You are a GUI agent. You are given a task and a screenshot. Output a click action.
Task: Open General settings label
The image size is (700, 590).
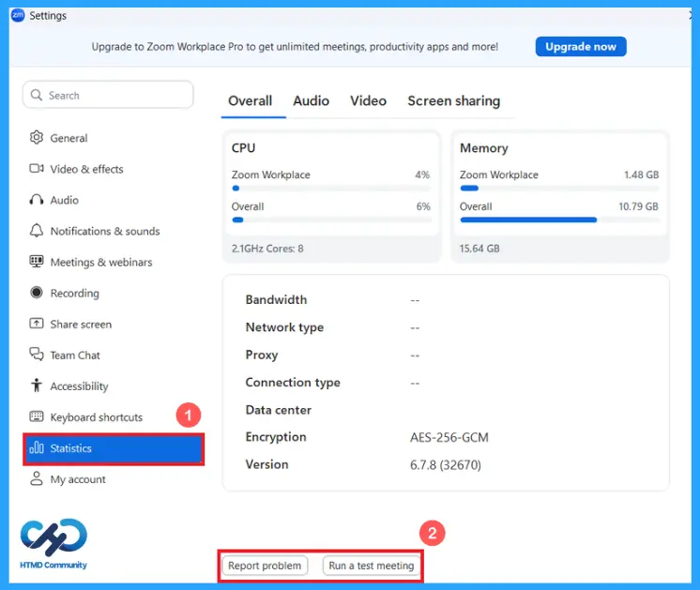click(68, 138)
